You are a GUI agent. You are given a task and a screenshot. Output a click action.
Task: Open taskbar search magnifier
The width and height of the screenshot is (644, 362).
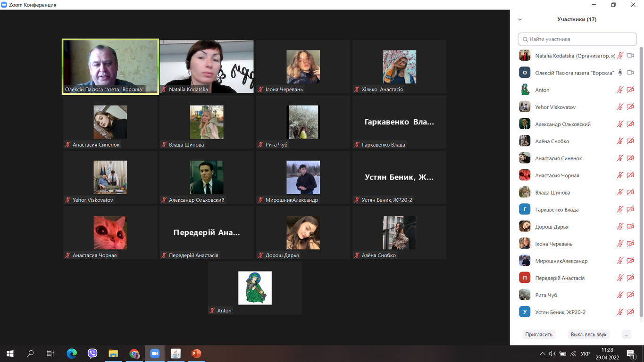30,353
